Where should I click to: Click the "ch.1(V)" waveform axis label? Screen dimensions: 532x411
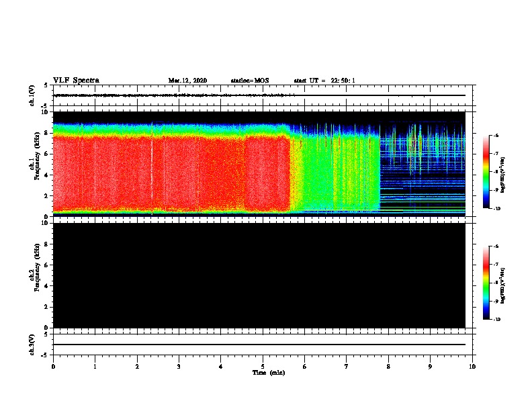(32, 95)
